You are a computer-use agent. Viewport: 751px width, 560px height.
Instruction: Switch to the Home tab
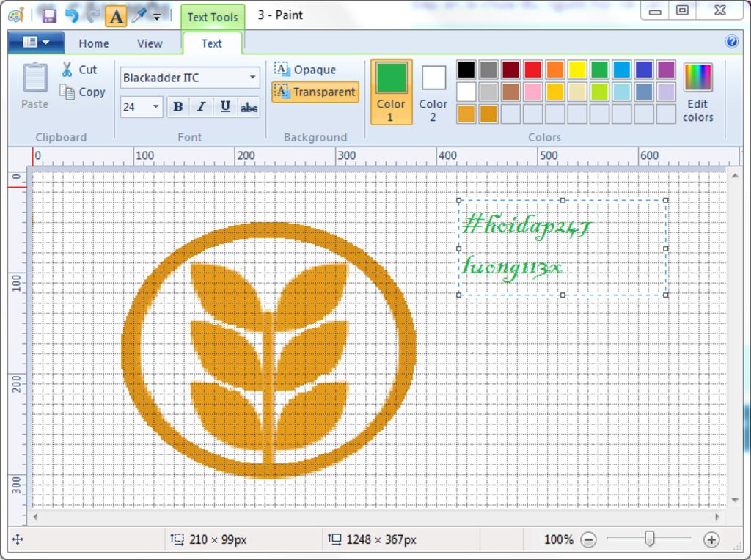coord(94,43)
